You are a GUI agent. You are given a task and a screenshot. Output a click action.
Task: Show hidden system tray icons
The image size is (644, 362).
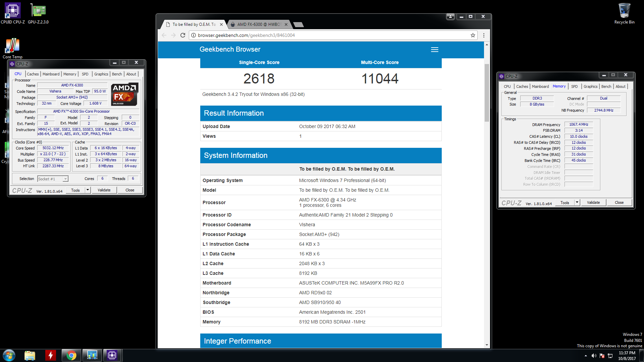(586, 356)
